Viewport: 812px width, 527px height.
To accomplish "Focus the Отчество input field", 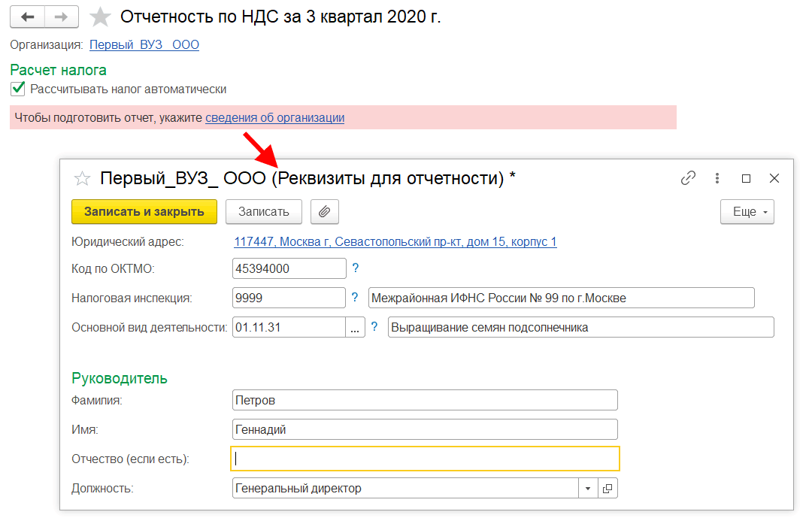I will (425, 458).
